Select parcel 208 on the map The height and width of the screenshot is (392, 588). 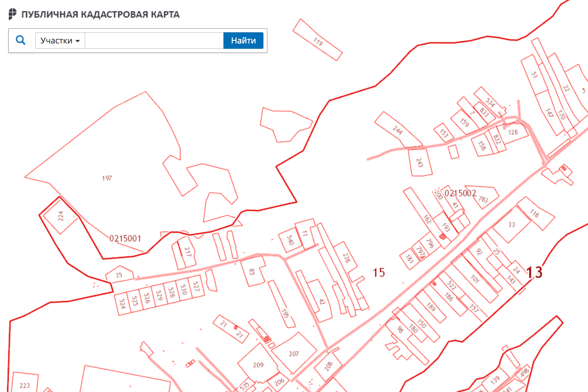click(328, 366)
